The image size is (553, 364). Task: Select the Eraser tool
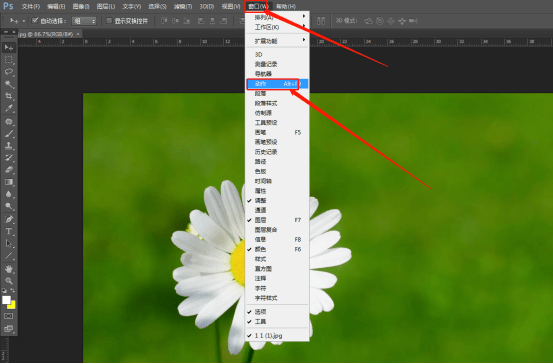point(9,170)
